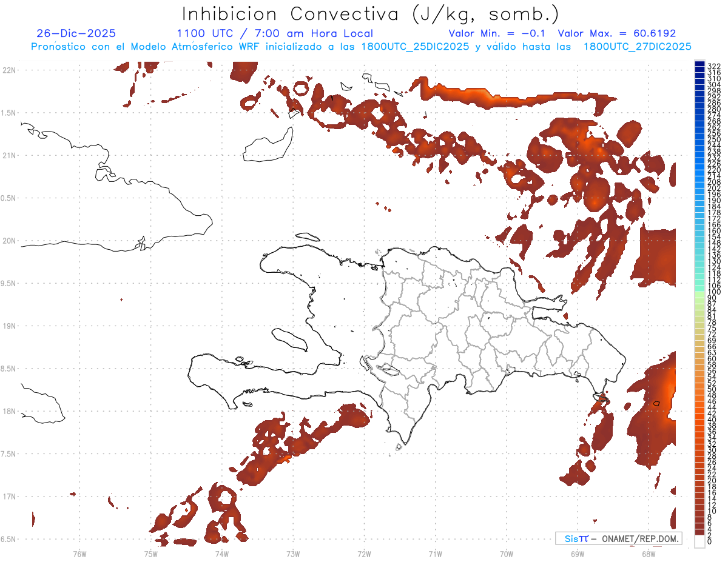Image resolution: width=728 pixels, height=562 pixels.
Task: Click the 'Pronostico con el Modelo Atmosferico WRF' subtitle line
Action: coord(361,47)
